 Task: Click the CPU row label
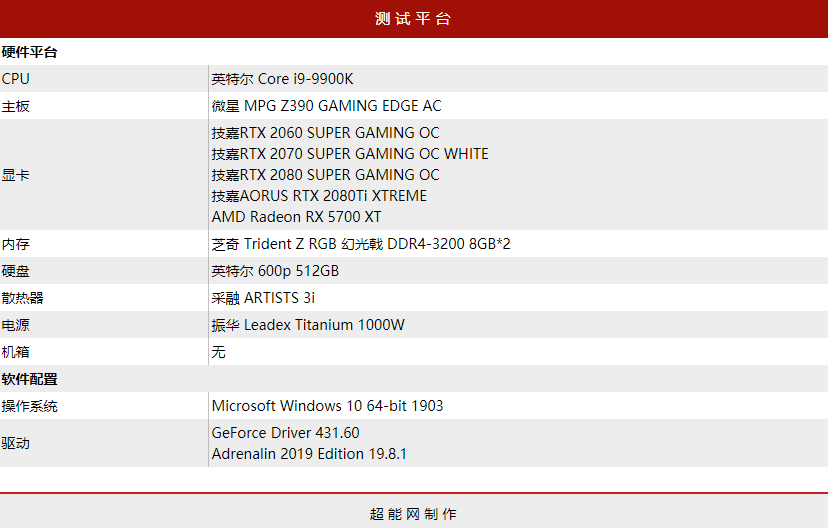[15, 79]
